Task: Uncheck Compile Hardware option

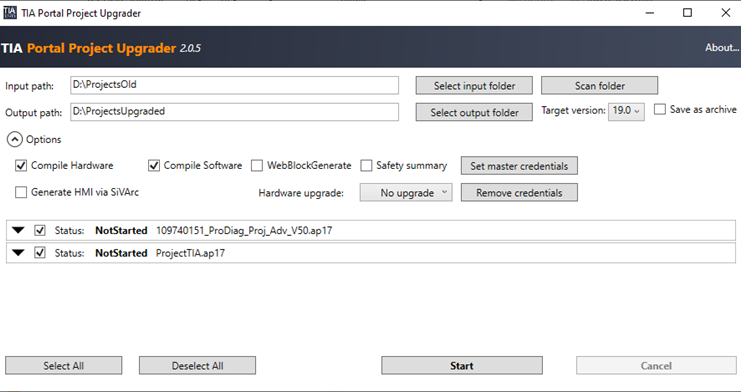Action: [x=21, y=166]
